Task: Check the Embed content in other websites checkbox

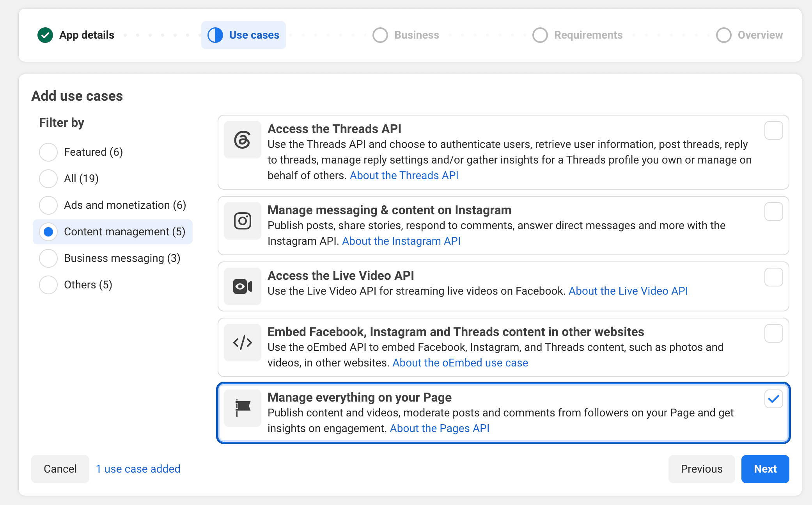Action: 774,333
